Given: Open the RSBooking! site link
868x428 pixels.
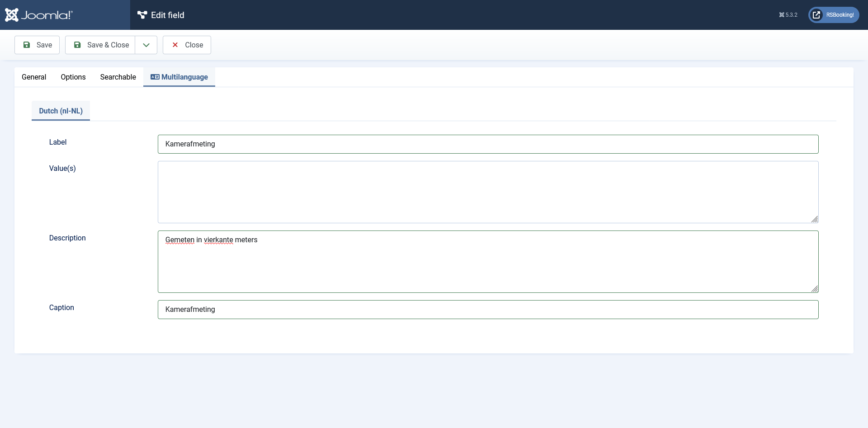Looking at the screenshot, I should point(834,15).
